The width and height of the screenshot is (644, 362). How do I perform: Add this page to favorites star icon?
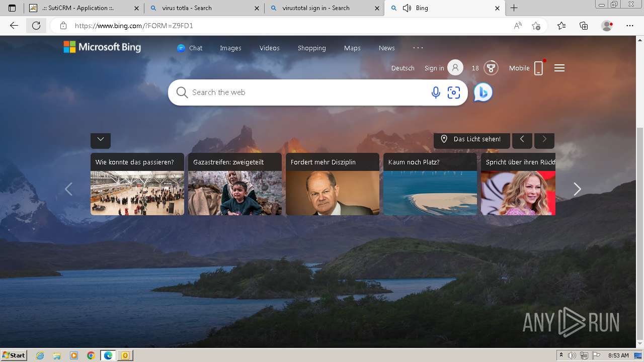(x=536, y=26)
